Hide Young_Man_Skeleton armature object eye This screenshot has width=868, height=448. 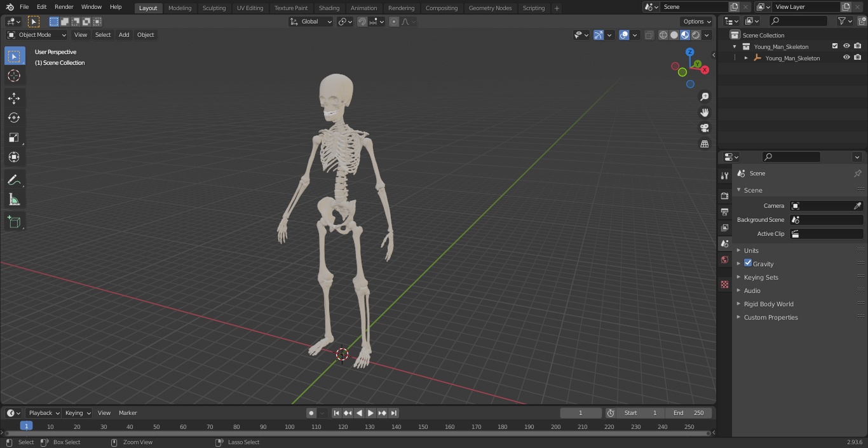pyautogui.click(x=846, y=58)
